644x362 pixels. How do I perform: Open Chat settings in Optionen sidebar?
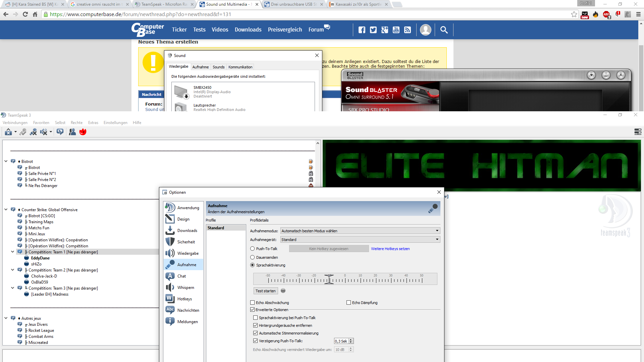pyautogui.click(x=183, y=276)
